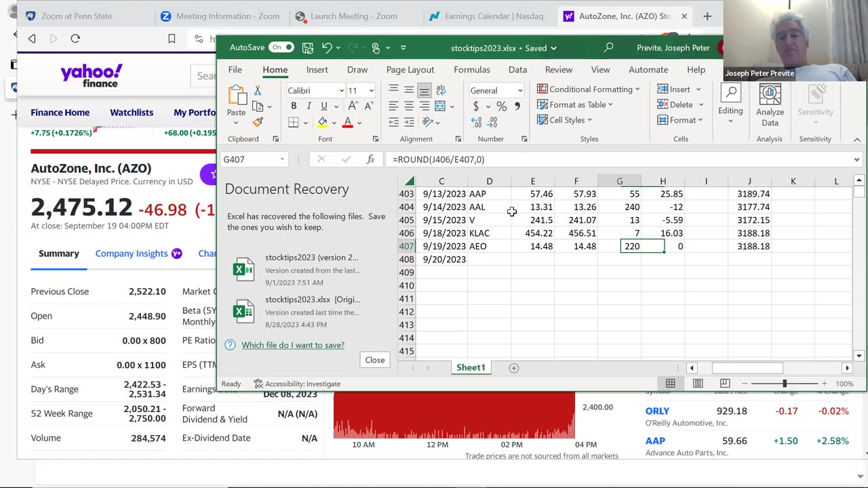This screenshot has width=868, height=488.
Task: Open the Name Box dropdown arrow
Action: pyautogui.click(x=282, y=159)
